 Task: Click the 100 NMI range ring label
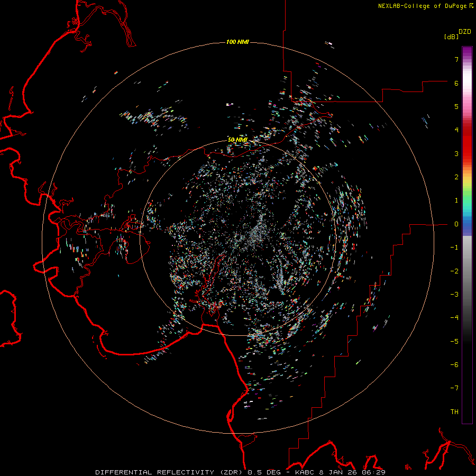237,42
